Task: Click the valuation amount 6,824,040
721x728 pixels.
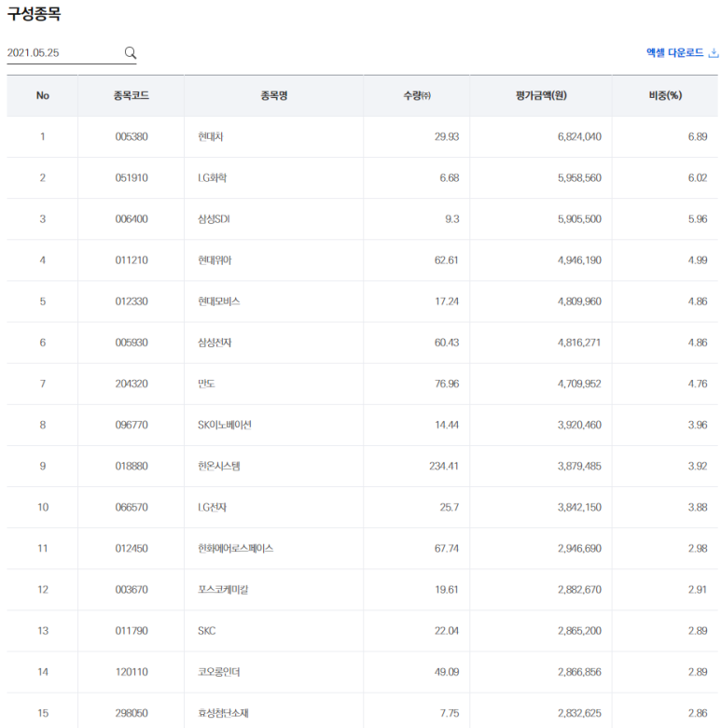Action: click(x=579, y=136)
